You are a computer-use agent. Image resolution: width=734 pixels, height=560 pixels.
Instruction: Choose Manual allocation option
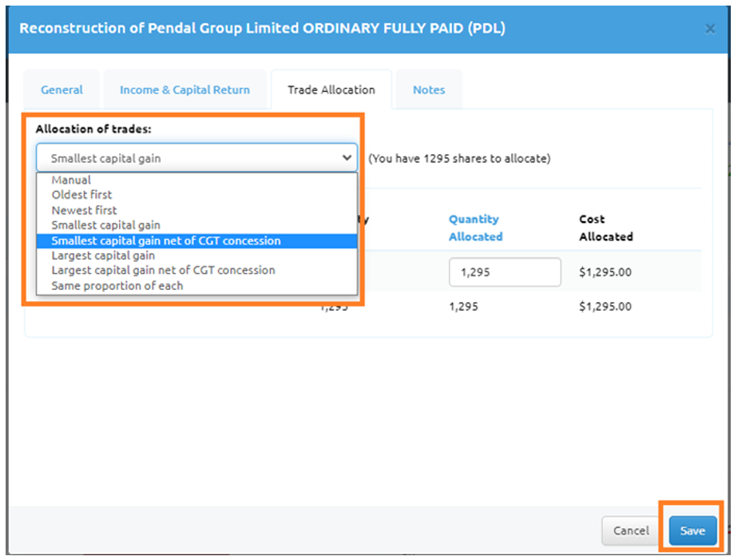(71, 180)
